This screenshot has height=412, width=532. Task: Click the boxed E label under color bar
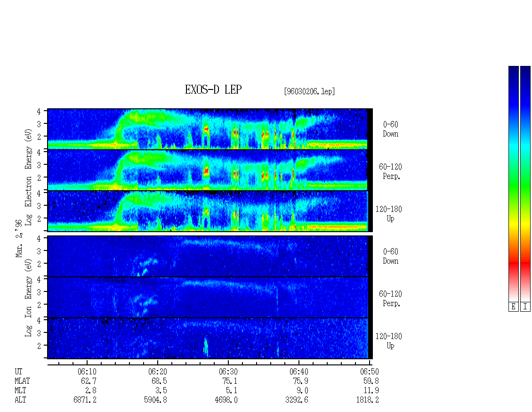pyautogui.click(x=513, y=307)
